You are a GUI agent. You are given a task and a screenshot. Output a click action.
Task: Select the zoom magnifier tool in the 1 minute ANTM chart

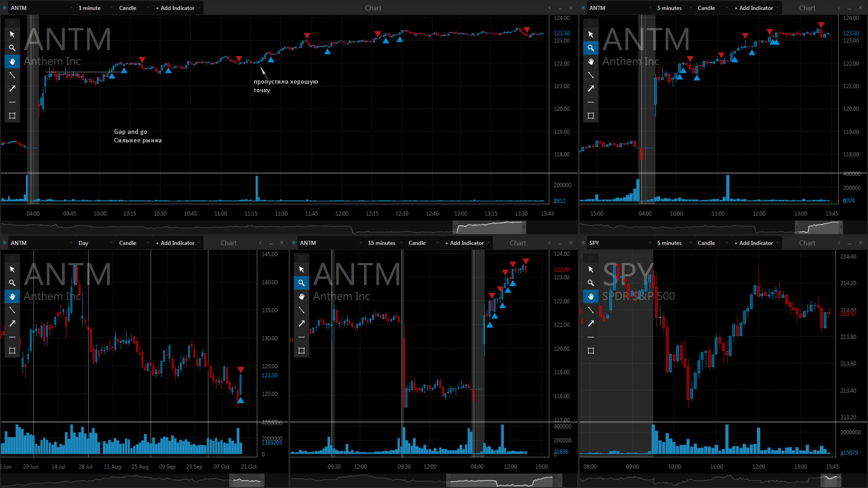coord(12,48)
